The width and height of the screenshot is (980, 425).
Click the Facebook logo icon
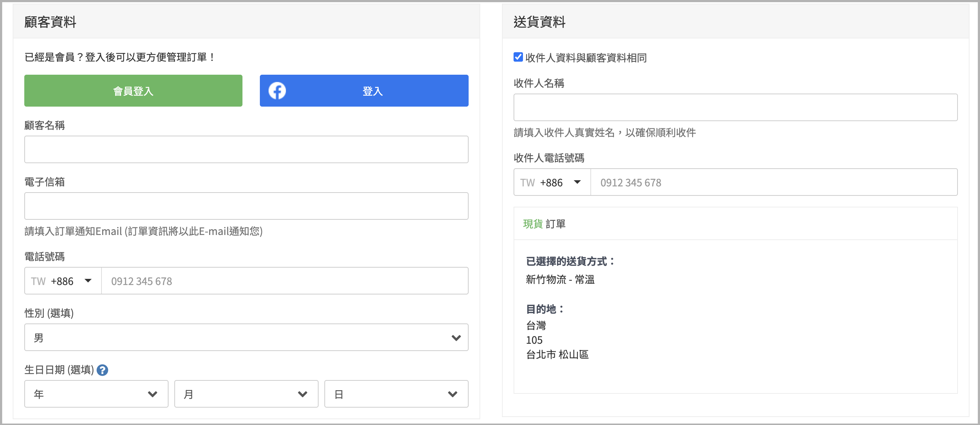click(x=277, y=91)
